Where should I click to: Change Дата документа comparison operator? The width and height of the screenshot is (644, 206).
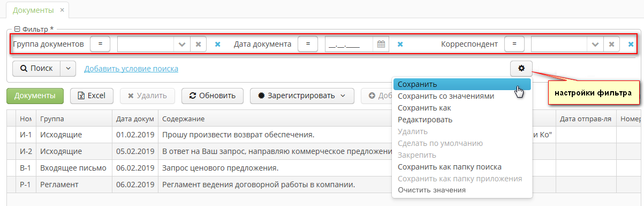(x=308, y=44)
